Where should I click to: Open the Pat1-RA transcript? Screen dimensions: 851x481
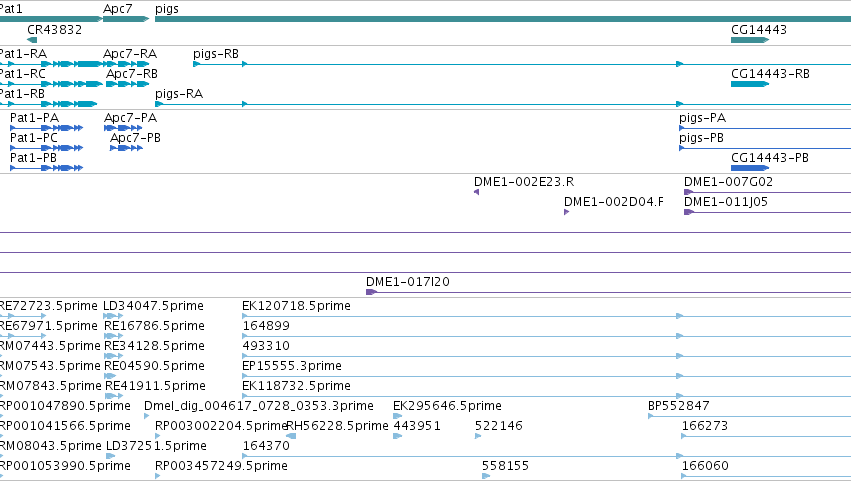click(x=23, y=54)
